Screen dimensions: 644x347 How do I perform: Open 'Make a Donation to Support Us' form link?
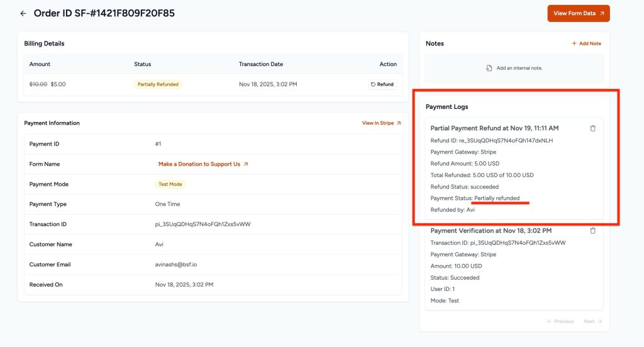[203, 164]
